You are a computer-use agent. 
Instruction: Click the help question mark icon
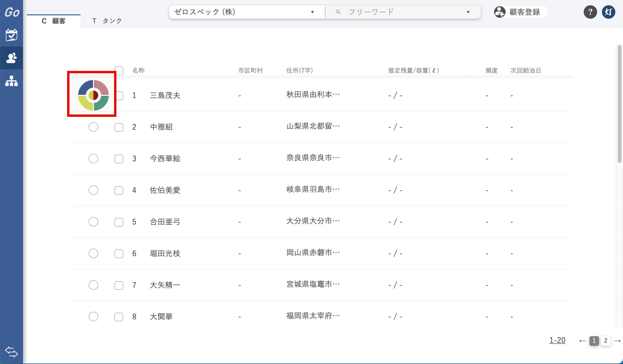point(590,12)
